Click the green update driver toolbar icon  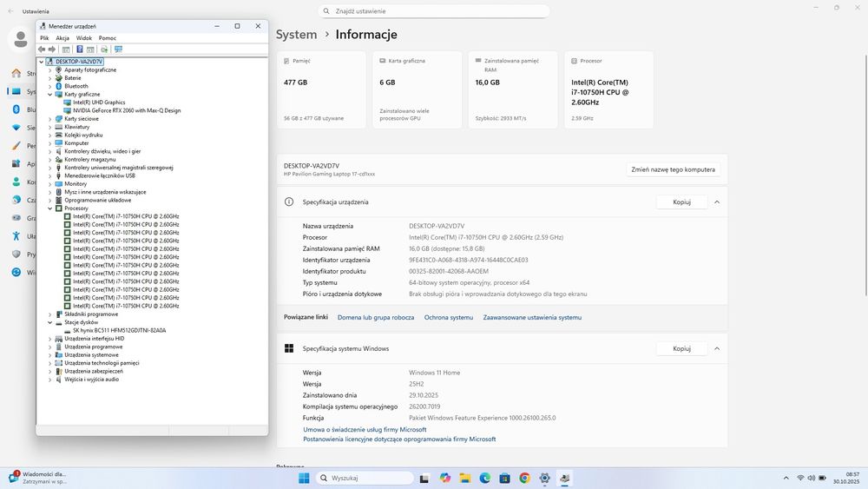point(103,50)
